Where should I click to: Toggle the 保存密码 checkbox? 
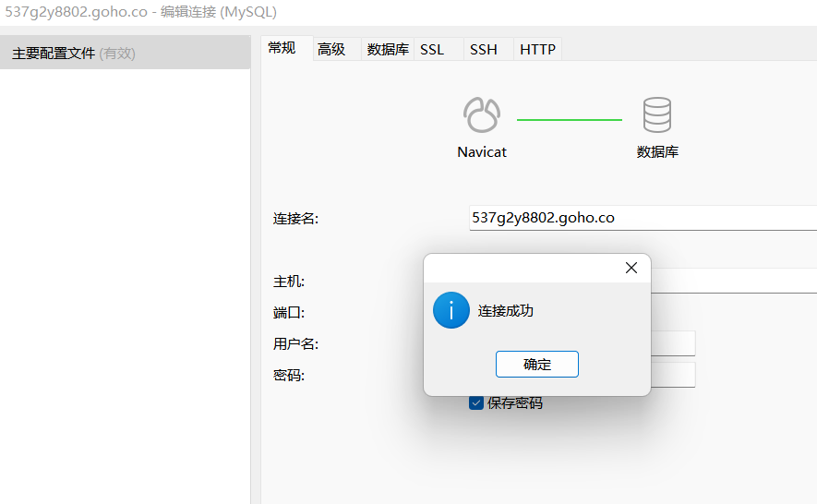coord(476,402)
